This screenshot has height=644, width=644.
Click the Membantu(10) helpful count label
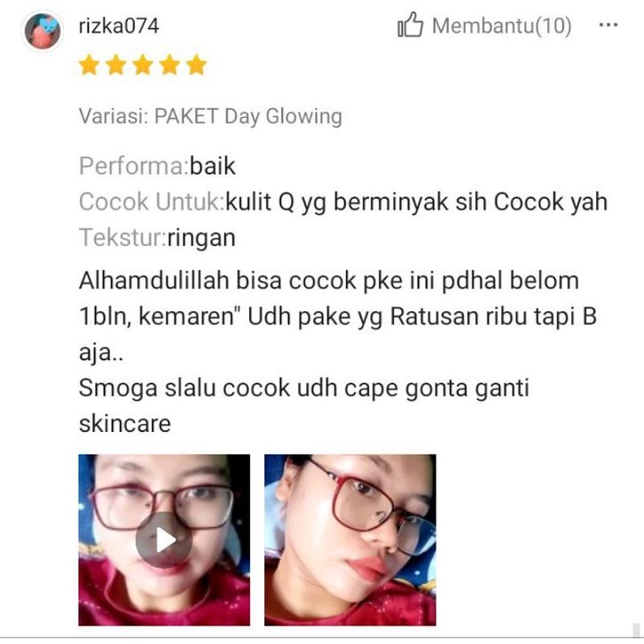(x=501, y=26)
